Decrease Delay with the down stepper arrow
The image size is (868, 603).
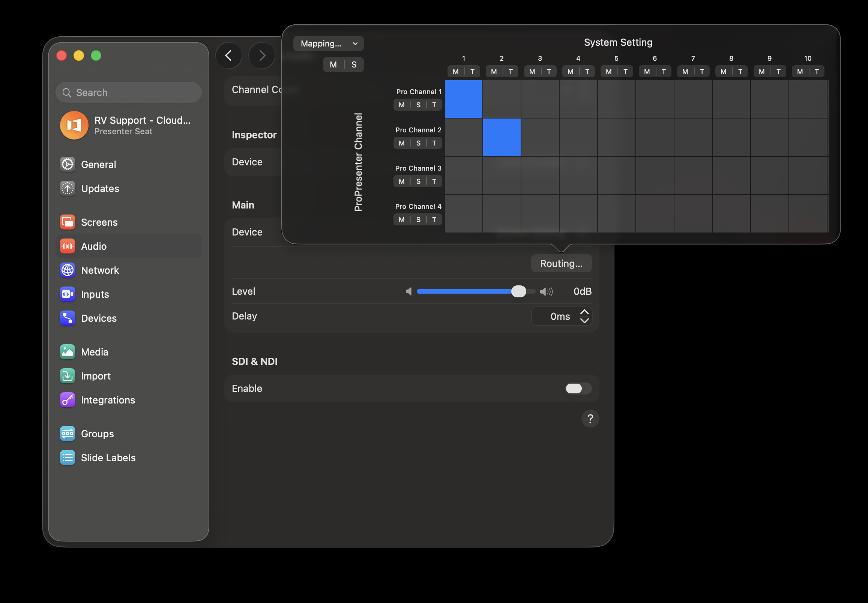pyautogui.click(x=584, y=321)
